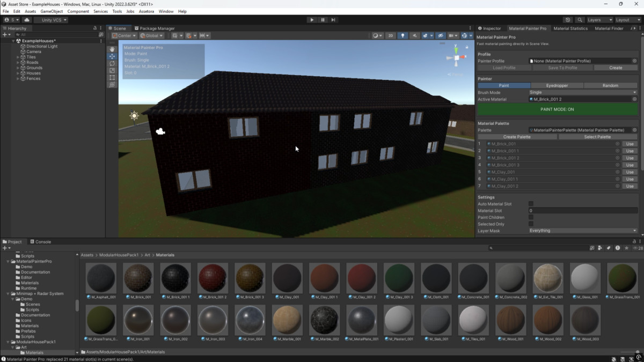Toggle scene visibility hidden-eye icon

click(441, 36)
